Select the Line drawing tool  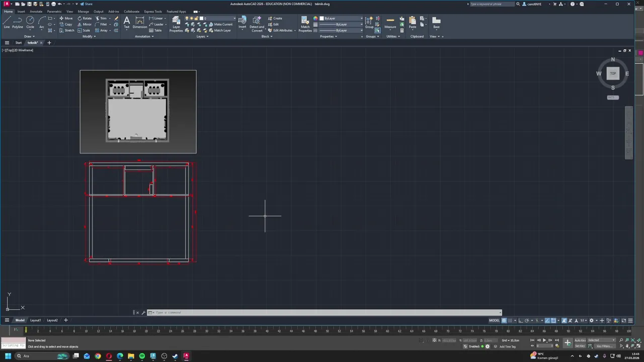coord(7,22)
